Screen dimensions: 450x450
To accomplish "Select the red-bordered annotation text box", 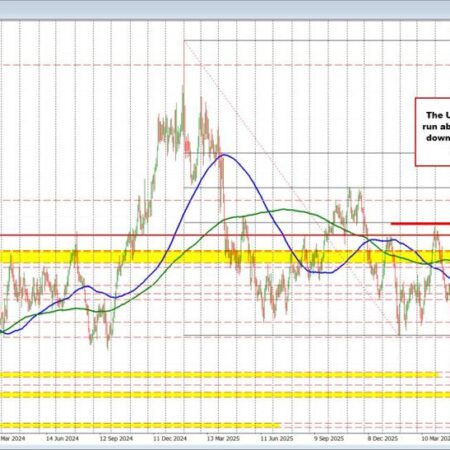I will [433, 132].
